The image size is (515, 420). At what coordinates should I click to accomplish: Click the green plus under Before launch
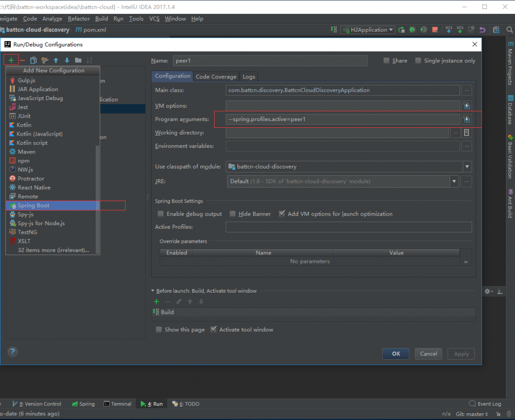pyautogui.click(x=157, y=301)
